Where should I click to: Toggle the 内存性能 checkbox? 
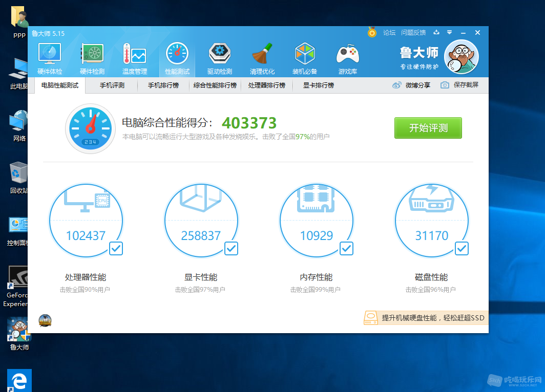coord(347,248)
